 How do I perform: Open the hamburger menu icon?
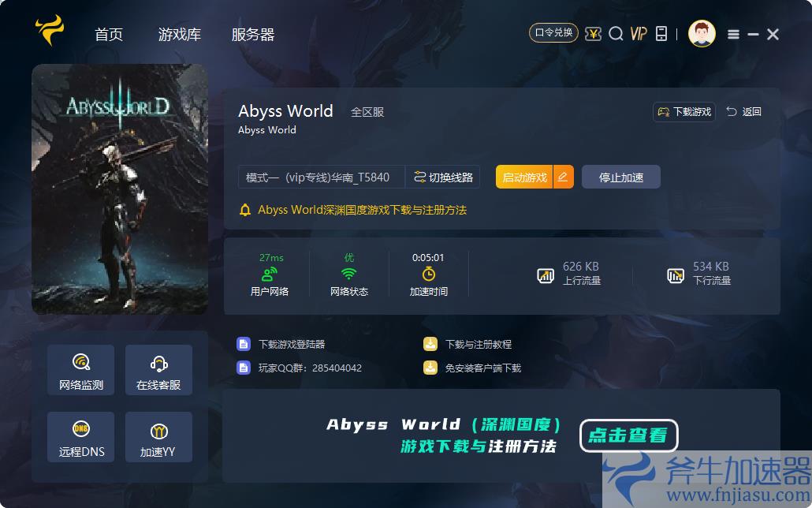(x=733, y=34)
